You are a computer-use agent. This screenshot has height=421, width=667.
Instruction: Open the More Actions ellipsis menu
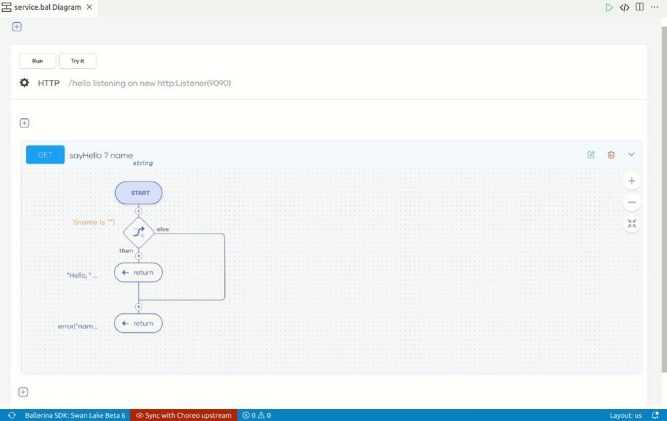pos(655,7)
